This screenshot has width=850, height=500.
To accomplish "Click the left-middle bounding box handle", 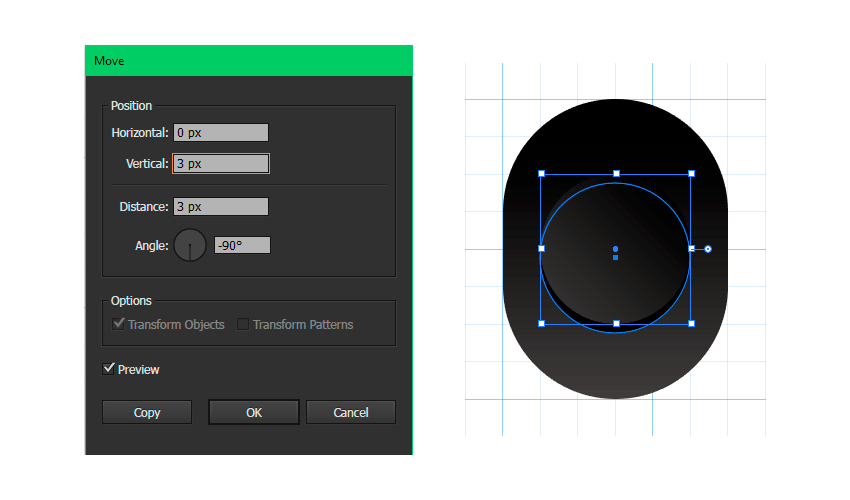I will click(x=541, y=248).
